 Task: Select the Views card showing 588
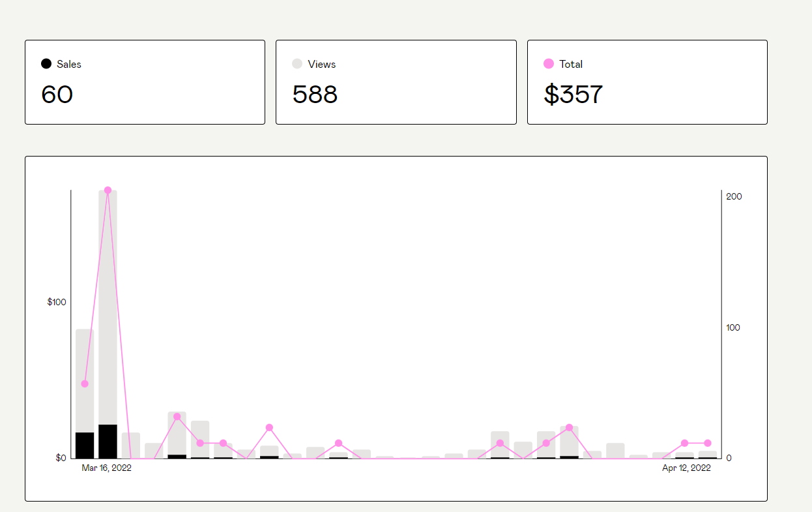[x=396, y=82]
